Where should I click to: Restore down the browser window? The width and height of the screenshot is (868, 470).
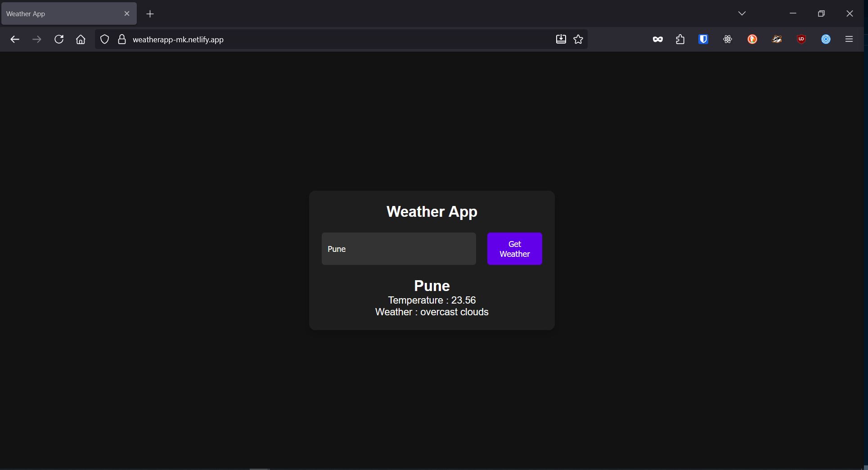pyautogui.click(x=821, y=13)
